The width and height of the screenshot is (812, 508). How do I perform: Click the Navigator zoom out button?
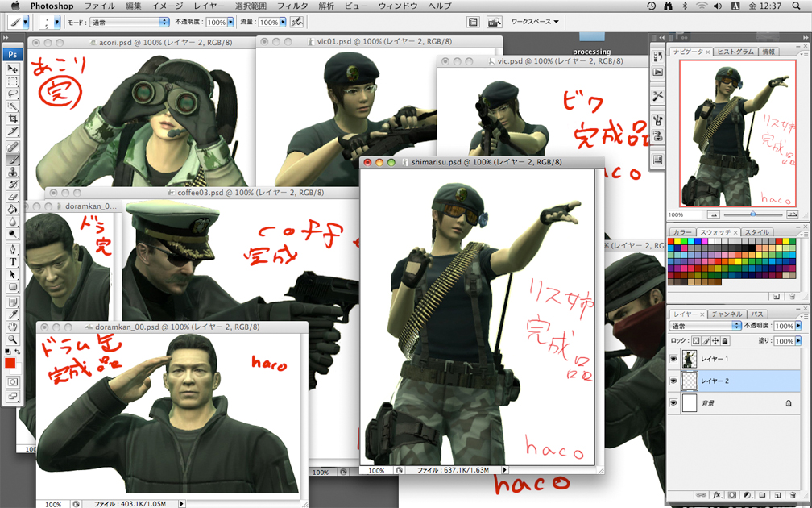pos(714,214)
